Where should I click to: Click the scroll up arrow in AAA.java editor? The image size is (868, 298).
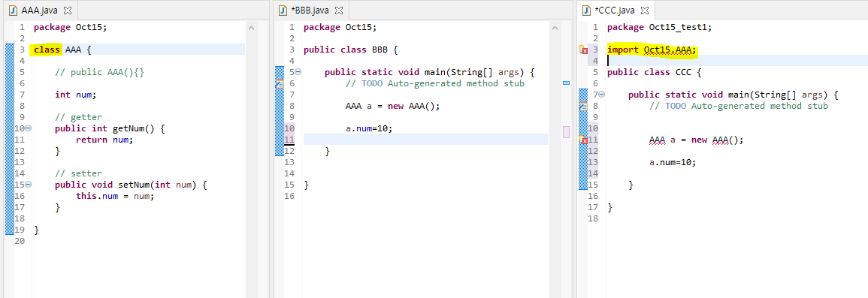(251, 27)
